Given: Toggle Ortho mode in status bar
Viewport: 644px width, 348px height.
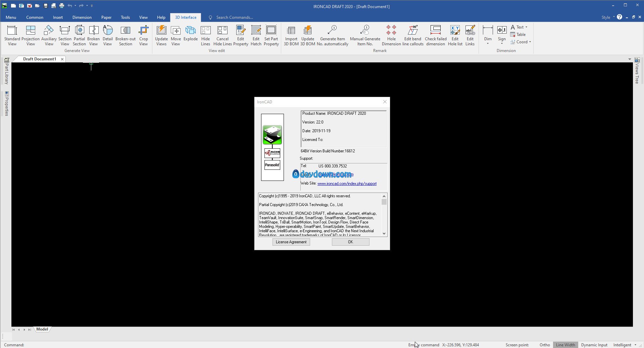Looking at the screenshot, I should click(x=545, y=345).
